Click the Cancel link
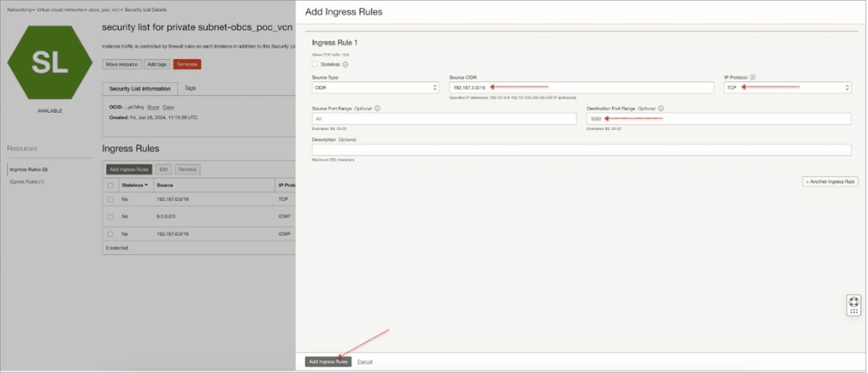This screenshot has height=373, width=868. tap(365, 362)
